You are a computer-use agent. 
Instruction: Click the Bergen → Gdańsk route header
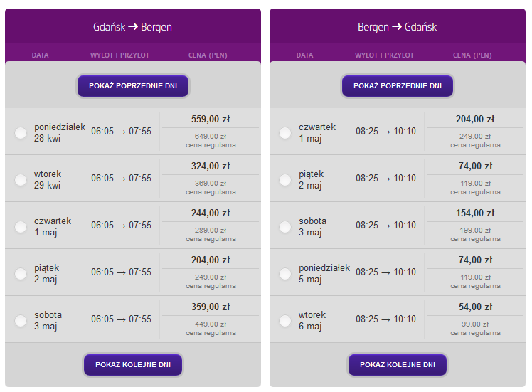(x=398, y=27)
